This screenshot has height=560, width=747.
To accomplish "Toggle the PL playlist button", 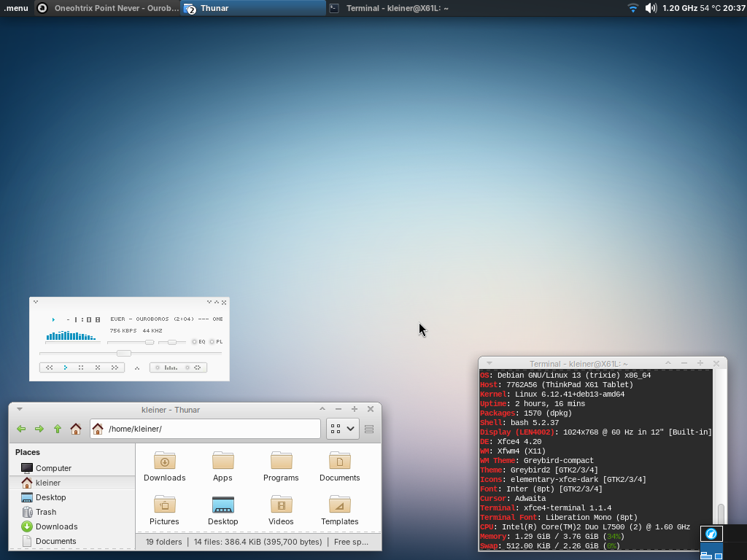I will click(216, 342).
